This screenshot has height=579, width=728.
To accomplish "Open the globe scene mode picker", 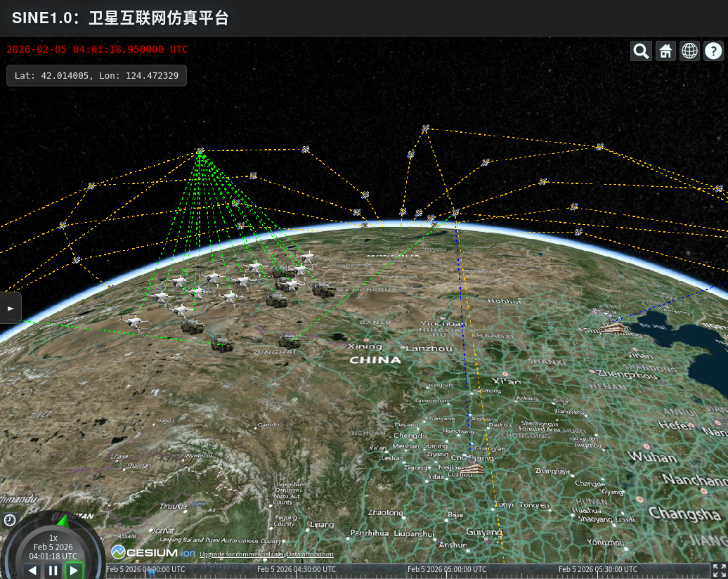I will pos(690,51).
